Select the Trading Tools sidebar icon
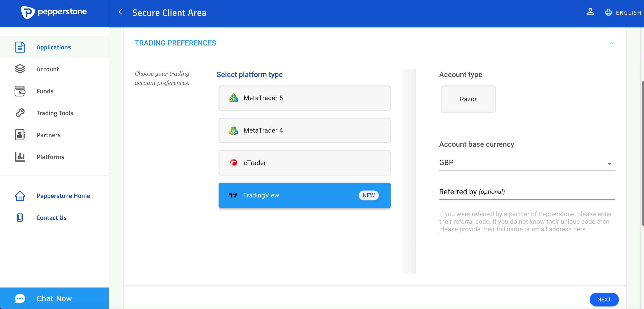644x309 pixels. click(20, 113)
